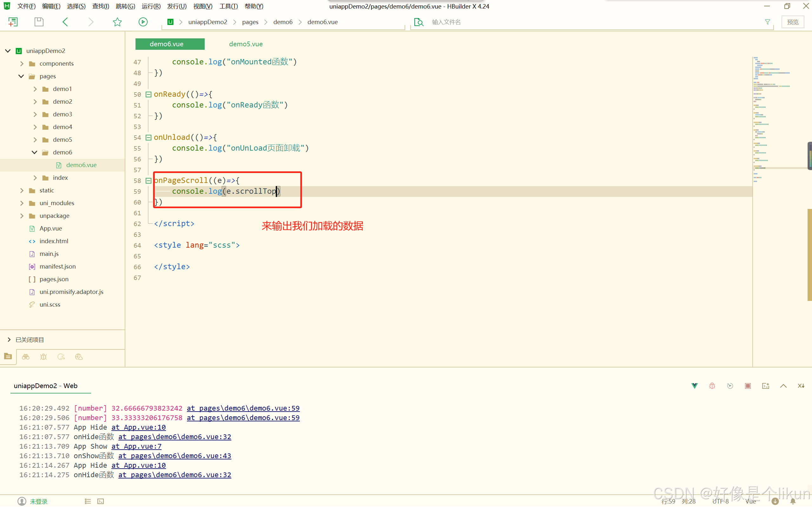Viewport: 812px width, 507px height.
Task: Toggle the fold marker on onUnload line
Action: click(x=148, y=138)
